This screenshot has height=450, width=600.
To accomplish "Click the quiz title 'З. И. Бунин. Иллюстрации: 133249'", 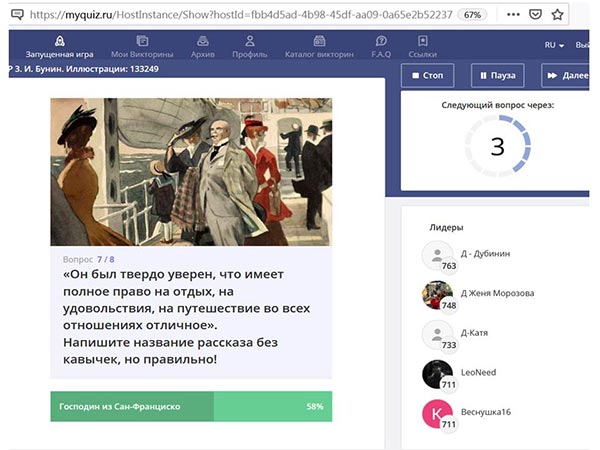I will (x=86, y=69).
